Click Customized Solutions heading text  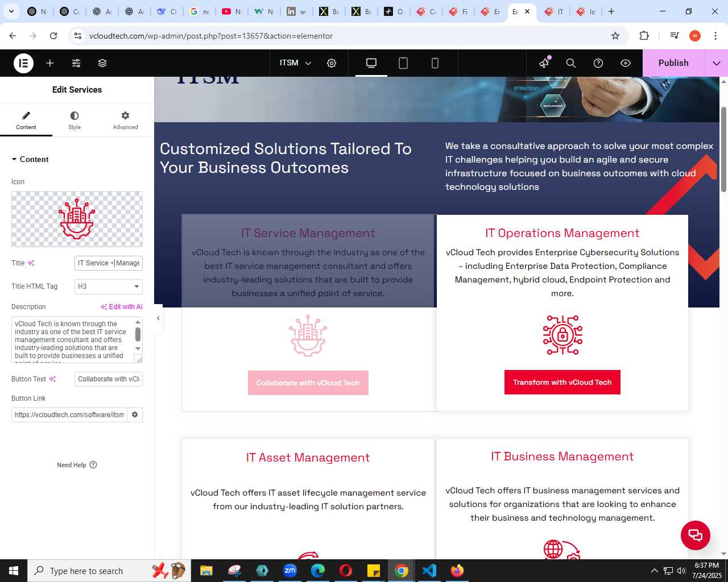click(286, 158)
